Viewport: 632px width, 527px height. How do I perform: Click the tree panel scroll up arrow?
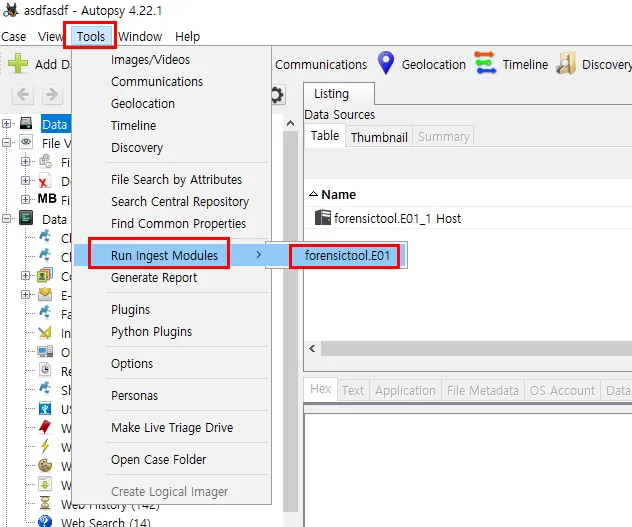(x=290, y=123)
